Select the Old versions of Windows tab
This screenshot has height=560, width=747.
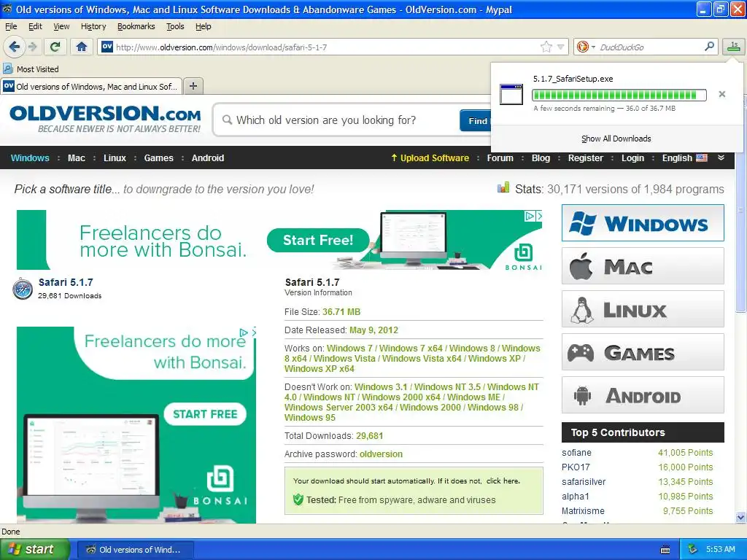pyautogui.click(x=91, y=86)
